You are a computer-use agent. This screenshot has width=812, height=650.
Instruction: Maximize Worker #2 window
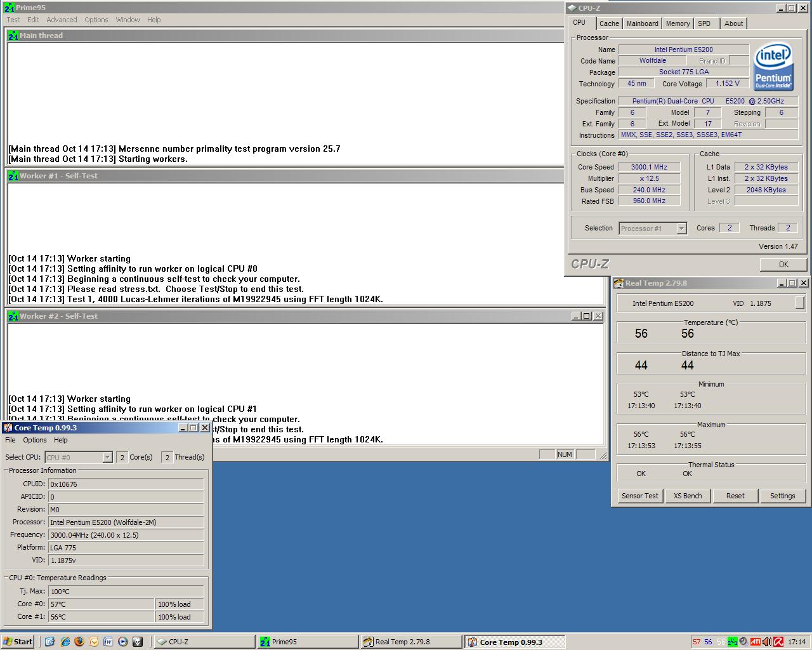tap(586, 315)
